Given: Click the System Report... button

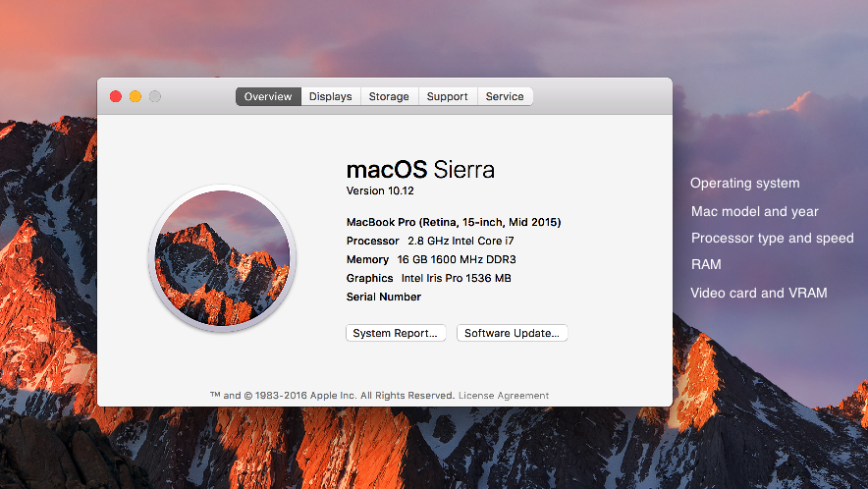Looking at the screenshot, I should [396, 333].
